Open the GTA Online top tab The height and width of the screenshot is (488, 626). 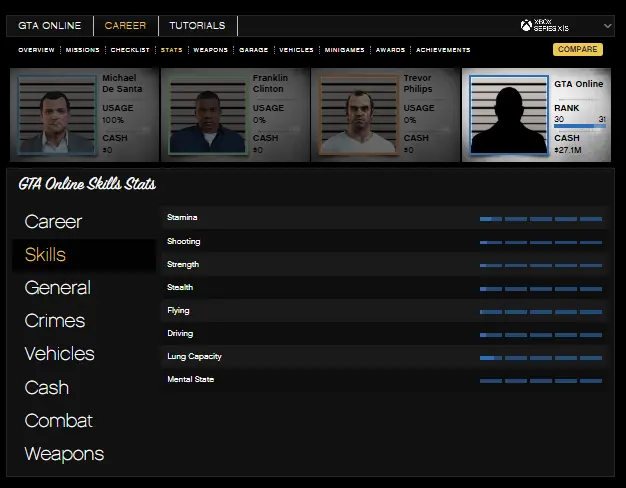tap(49, 25)
